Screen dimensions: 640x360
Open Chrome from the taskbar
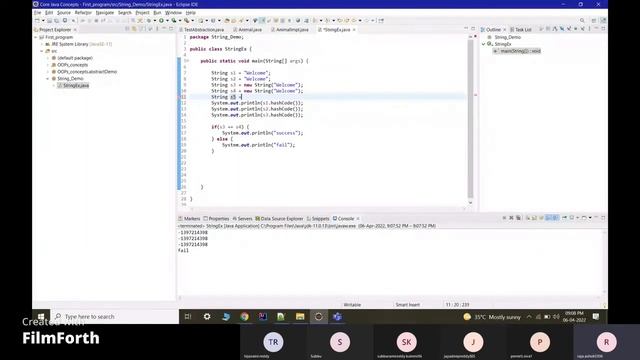click(244, 316)
